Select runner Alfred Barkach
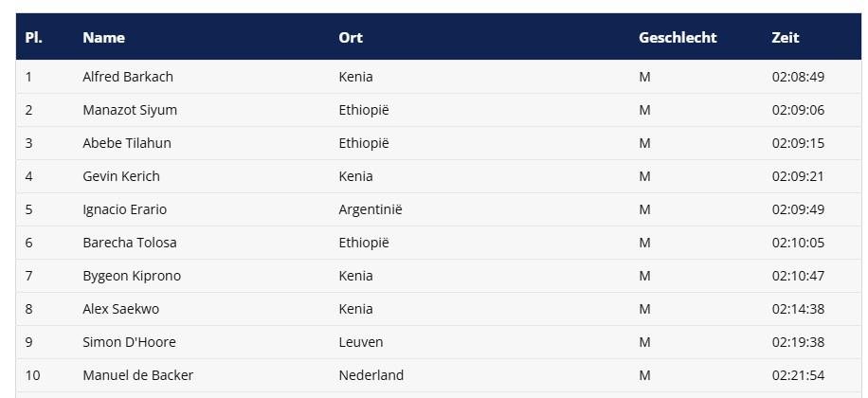Image resolution: width=868 pixels, height=398 pixels. tap(128, 77)
